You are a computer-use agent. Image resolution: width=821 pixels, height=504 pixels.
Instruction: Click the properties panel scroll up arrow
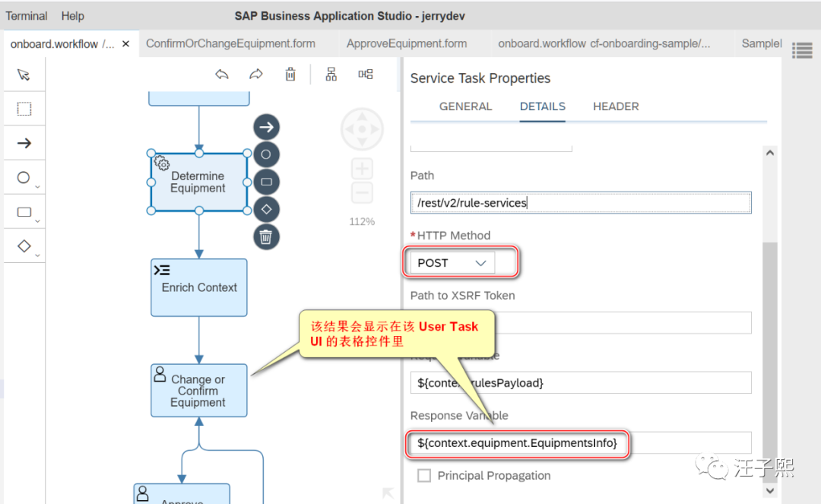[769, 153]
